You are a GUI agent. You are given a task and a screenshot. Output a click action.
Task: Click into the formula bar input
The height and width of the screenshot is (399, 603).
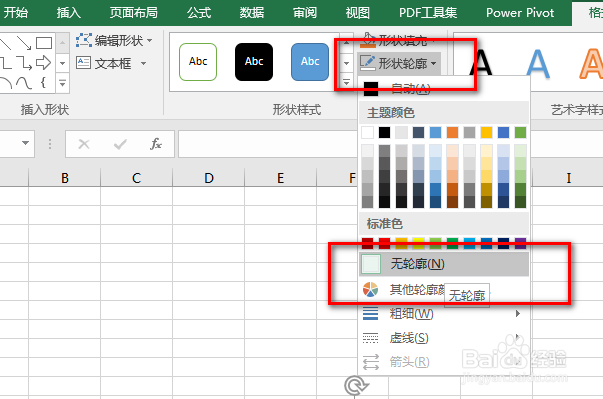[x=268, y=144]
